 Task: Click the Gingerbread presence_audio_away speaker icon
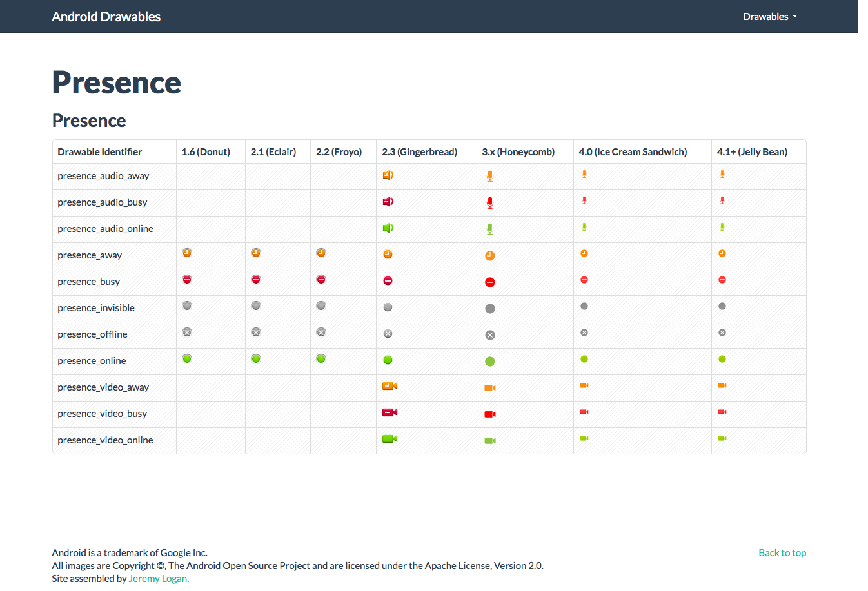pos(388,175)
